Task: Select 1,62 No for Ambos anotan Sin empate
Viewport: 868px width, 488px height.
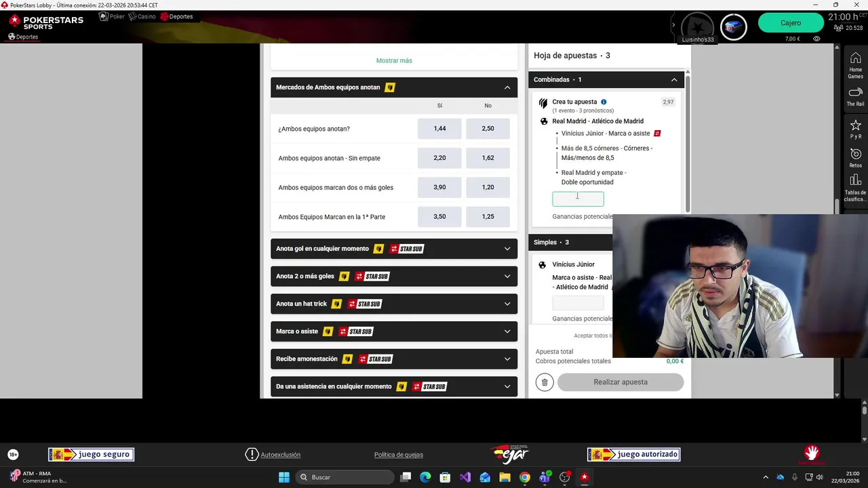Action: [x=488, y=158]
